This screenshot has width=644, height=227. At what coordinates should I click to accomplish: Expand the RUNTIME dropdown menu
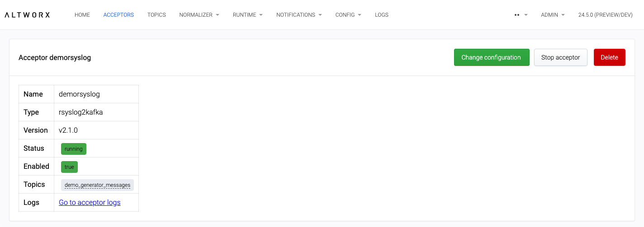247,15
